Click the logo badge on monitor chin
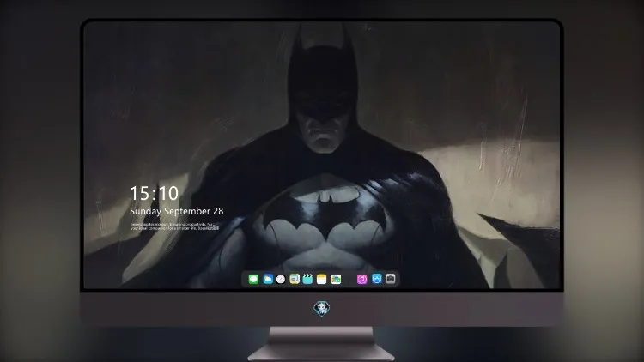The image size is (644, 362). [x=322, y=309]
